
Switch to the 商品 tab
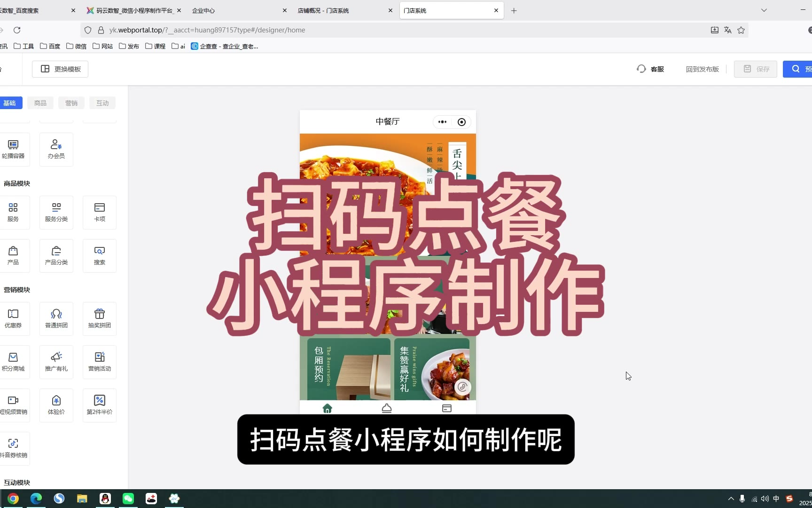point(40,103)
